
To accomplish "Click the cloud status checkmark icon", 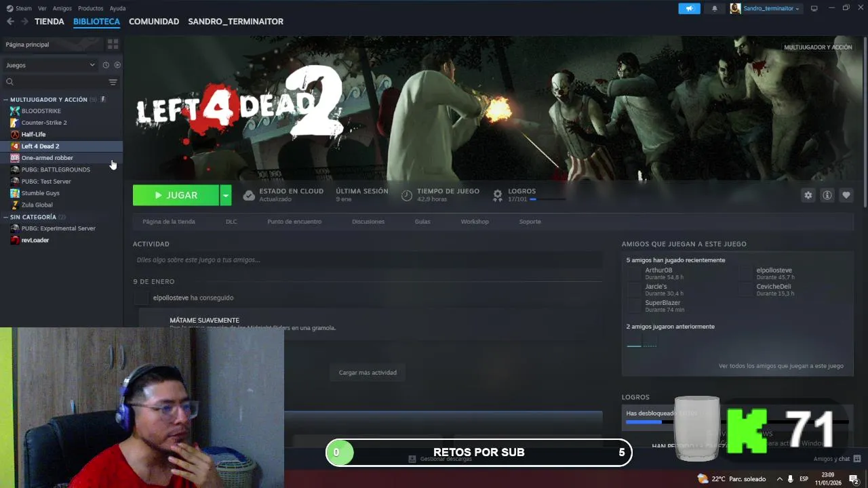I will click(249, 195).
